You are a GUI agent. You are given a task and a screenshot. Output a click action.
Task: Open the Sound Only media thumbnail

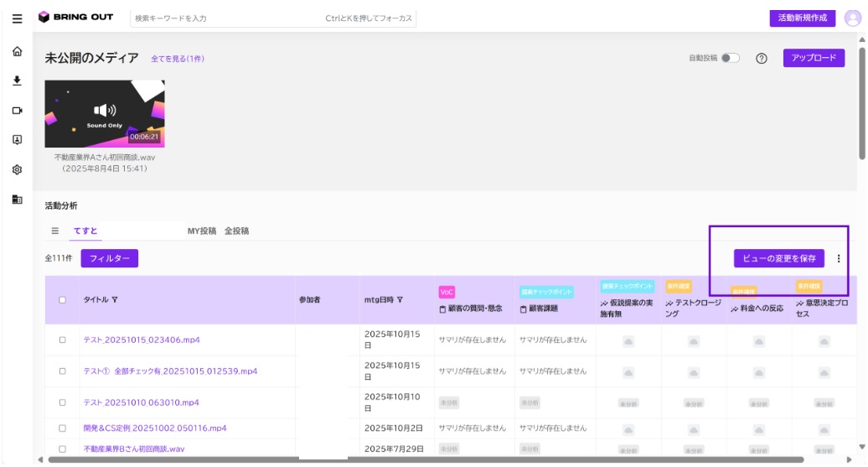pyautogui.click(x=105, y=113)
